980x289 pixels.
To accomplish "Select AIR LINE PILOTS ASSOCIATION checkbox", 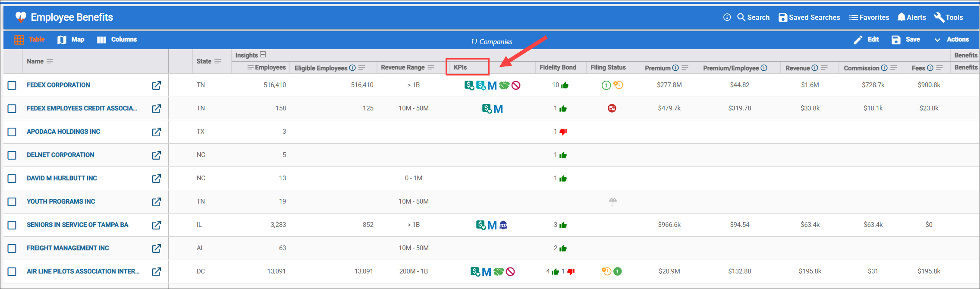I will [12, 272].
